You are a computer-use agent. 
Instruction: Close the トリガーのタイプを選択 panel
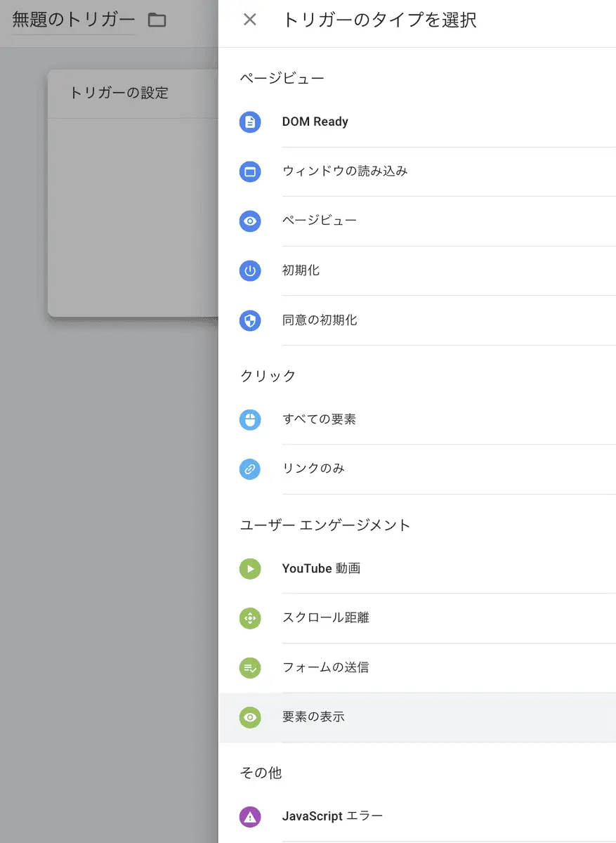coord(249,20)
